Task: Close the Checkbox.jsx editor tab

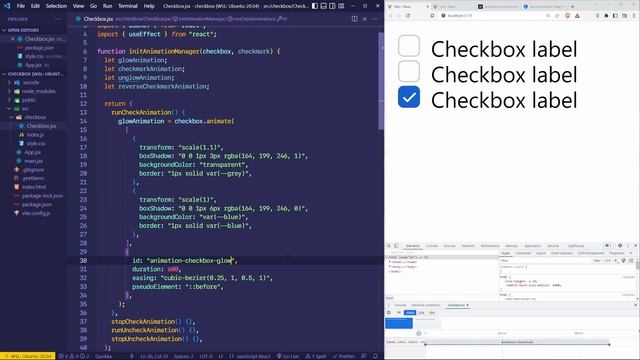Action: click(x=365, y=19)
